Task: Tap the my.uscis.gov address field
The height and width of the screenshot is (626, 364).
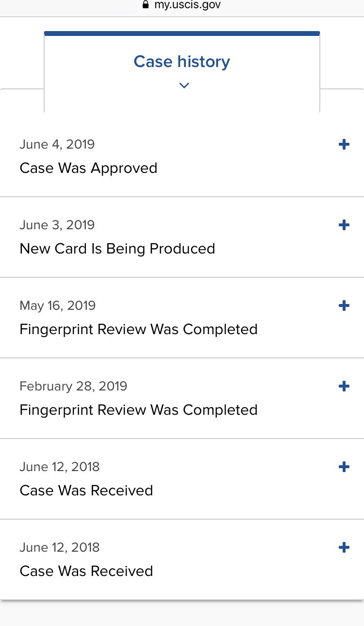Action: 187,5
